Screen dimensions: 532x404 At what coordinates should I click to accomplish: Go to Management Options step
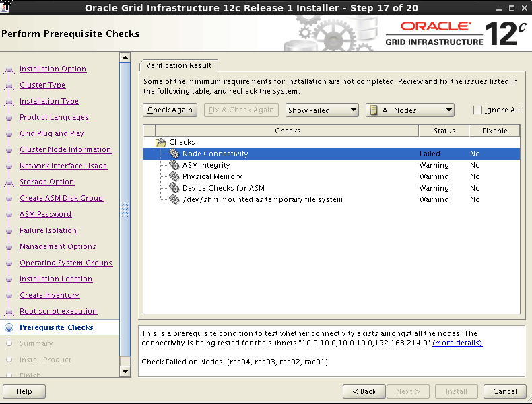(58, 246)
